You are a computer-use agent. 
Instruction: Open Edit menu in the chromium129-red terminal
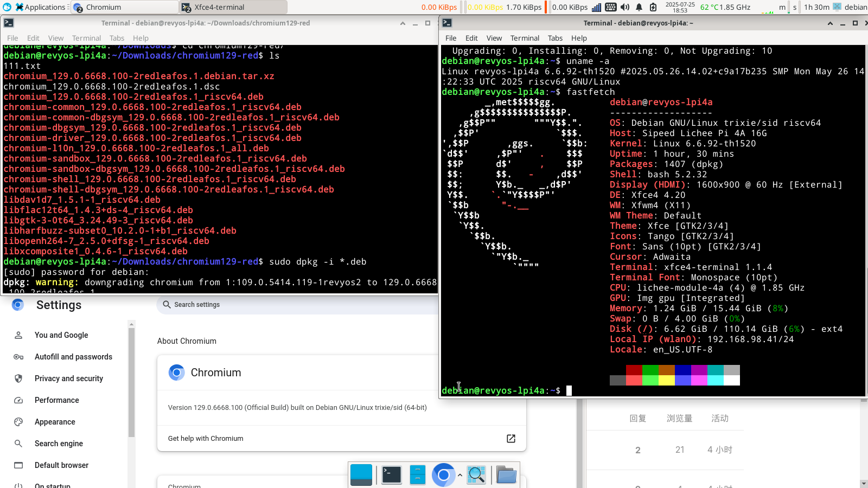[33, 38]
